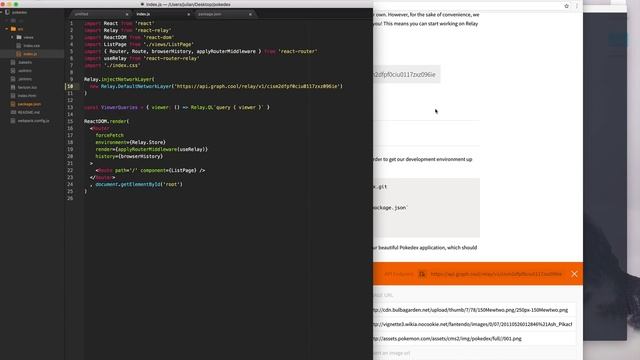Click the Route path='/' component line
The height and width of the screenshot is (360, 640).
tap(150, 171)
